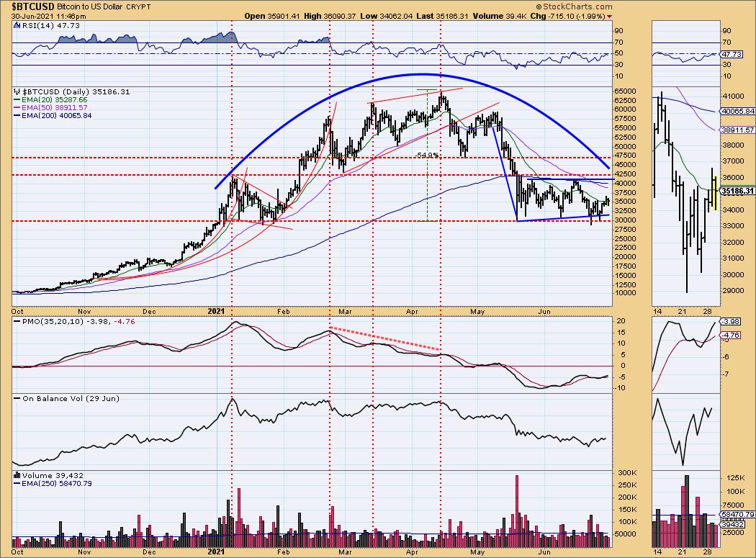Click the EMA(200) 40065.84 legend entry

click(56, 116)
